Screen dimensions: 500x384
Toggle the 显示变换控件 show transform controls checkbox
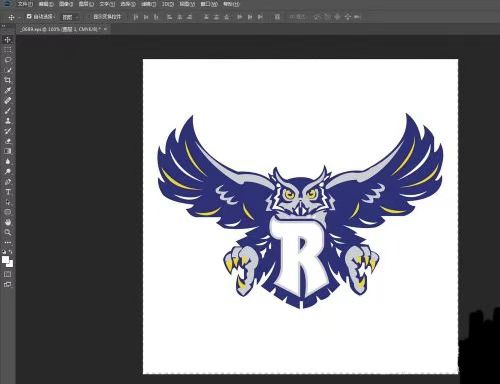coord(89,16)
